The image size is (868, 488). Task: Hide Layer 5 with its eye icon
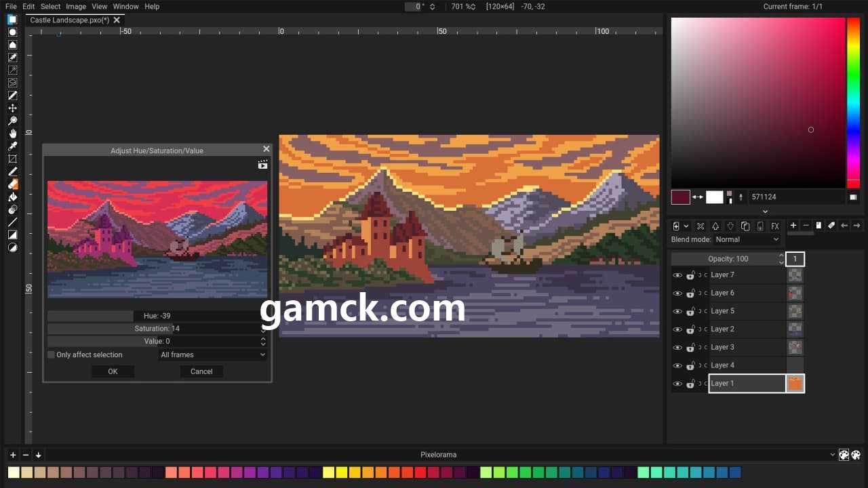[677, 311]
